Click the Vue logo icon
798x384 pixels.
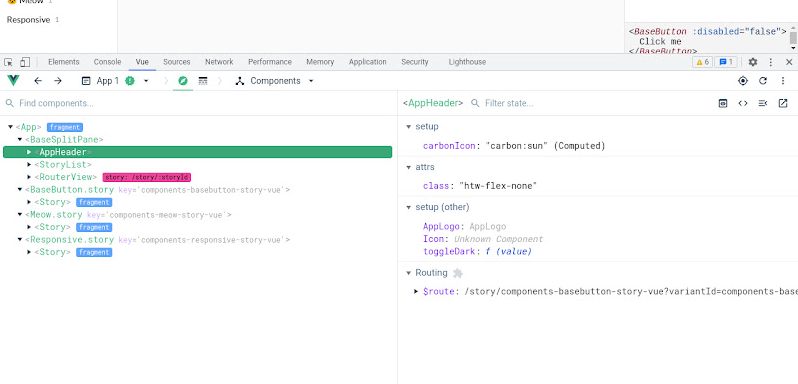click(13, 80)
